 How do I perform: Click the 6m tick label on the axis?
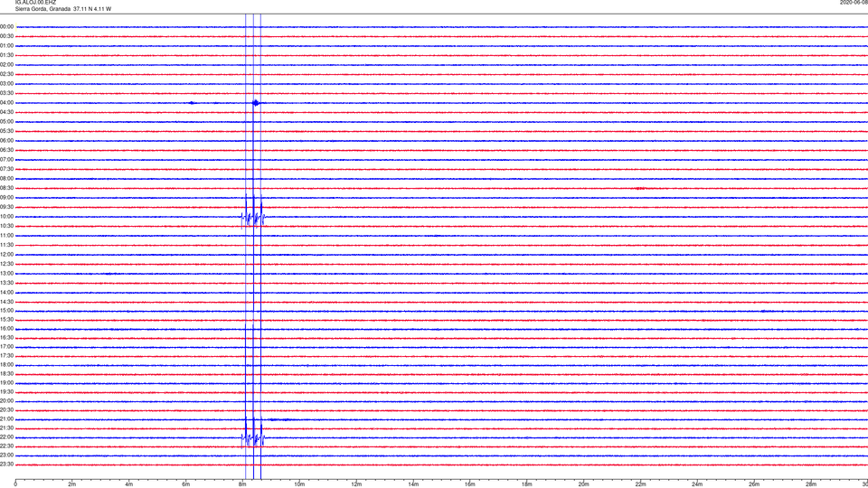click(x=186, y=484)
